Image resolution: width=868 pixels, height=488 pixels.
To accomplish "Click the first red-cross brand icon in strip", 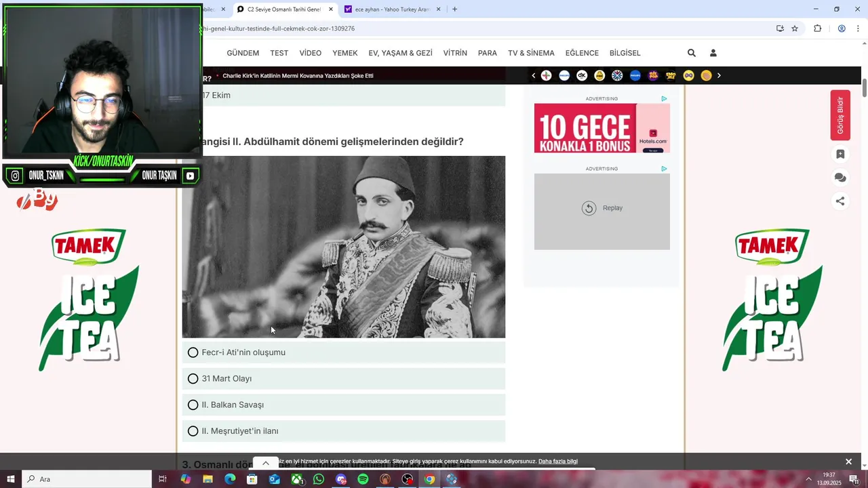I will [x=547, y=75].
